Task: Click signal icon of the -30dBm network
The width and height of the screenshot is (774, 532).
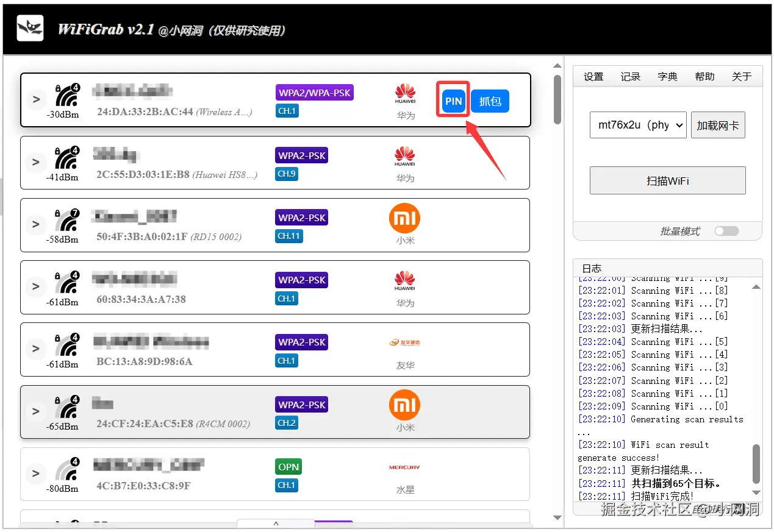Action: [x=67, y=96]
